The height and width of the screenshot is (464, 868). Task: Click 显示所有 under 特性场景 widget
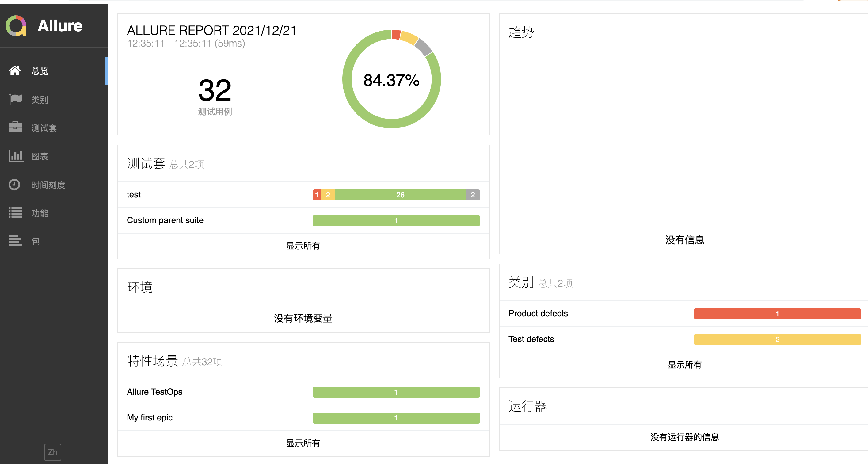pos(303,443)
